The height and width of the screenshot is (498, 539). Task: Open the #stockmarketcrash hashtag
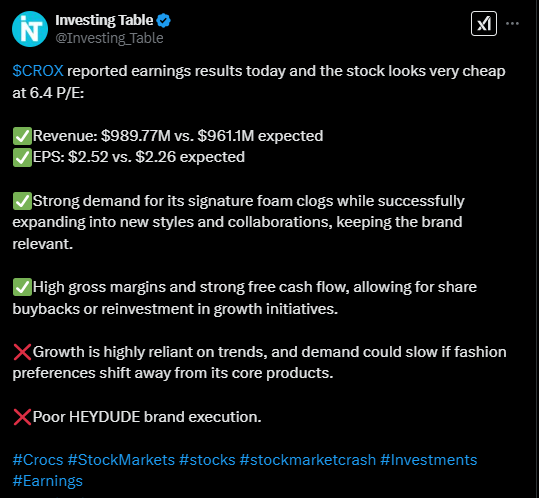[308, 460]
